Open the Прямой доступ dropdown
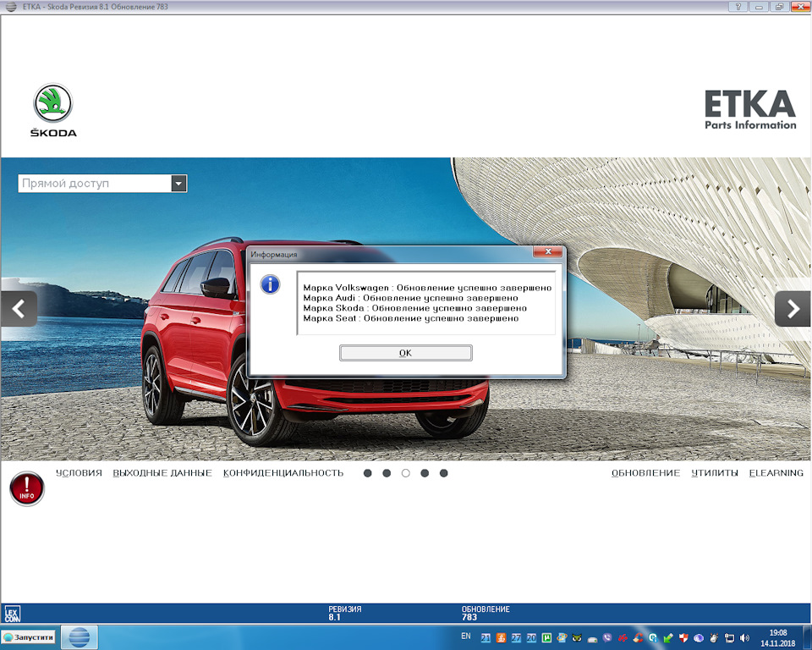Screen dimensions: 812x650 (x=178, y=184)
